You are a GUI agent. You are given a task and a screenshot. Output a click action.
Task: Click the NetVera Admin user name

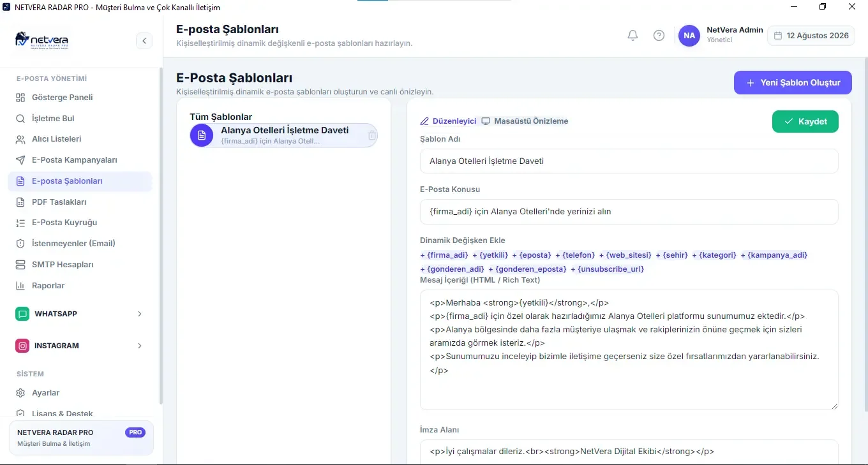pyautogui.click(x=735, y=30)
